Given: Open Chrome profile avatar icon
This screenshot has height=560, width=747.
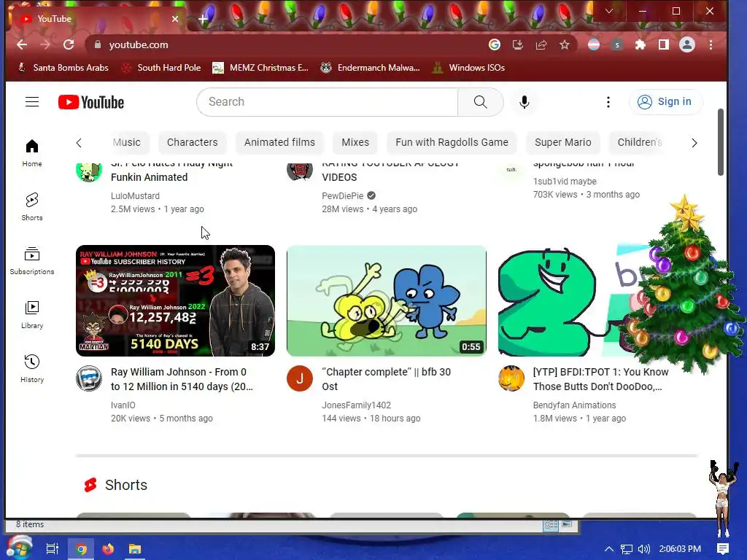Looking at the screenshot, I should [687, 44].
